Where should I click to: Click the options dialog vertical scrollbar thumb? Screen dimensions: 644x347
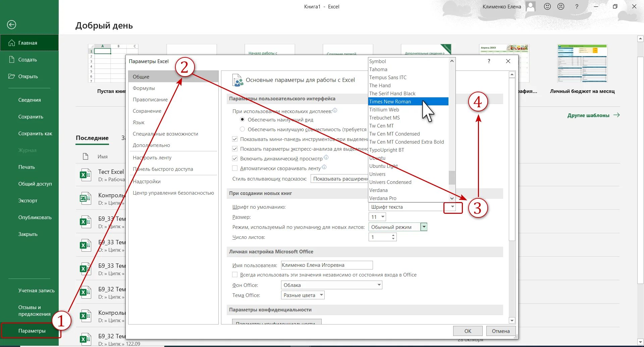point(512,159)
